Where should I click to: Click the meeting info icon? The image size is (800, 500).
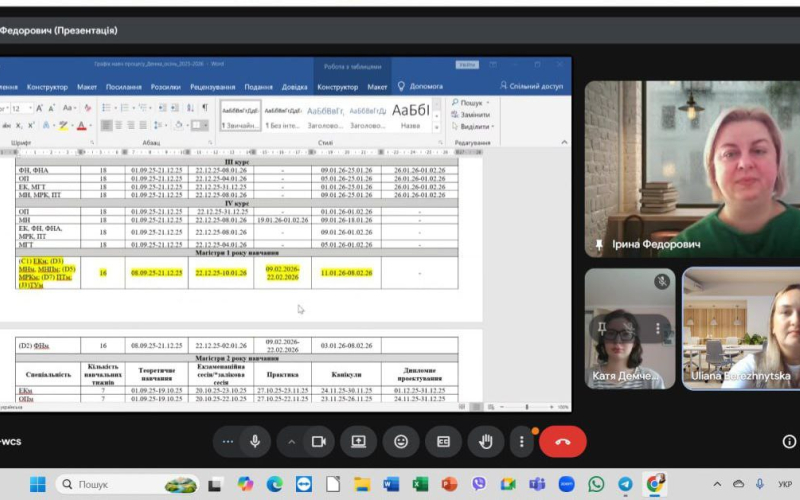click(x=789, y=441)
